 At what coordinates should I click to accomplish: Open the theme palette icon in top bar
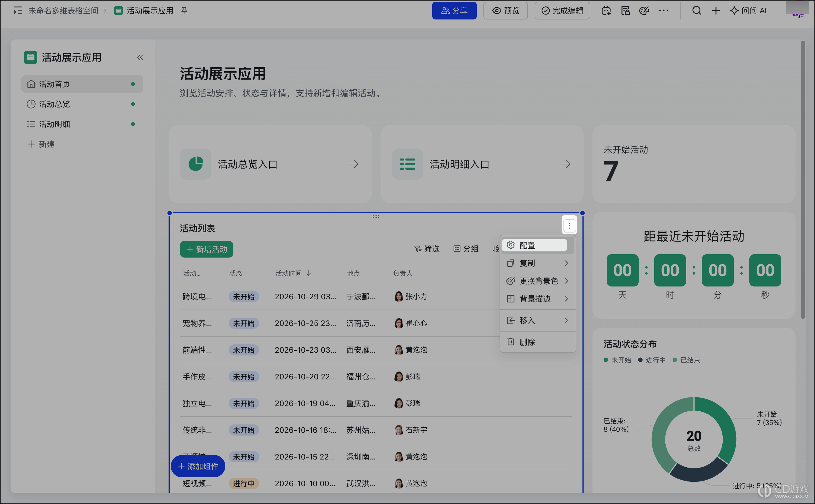(x=644, y=11)
